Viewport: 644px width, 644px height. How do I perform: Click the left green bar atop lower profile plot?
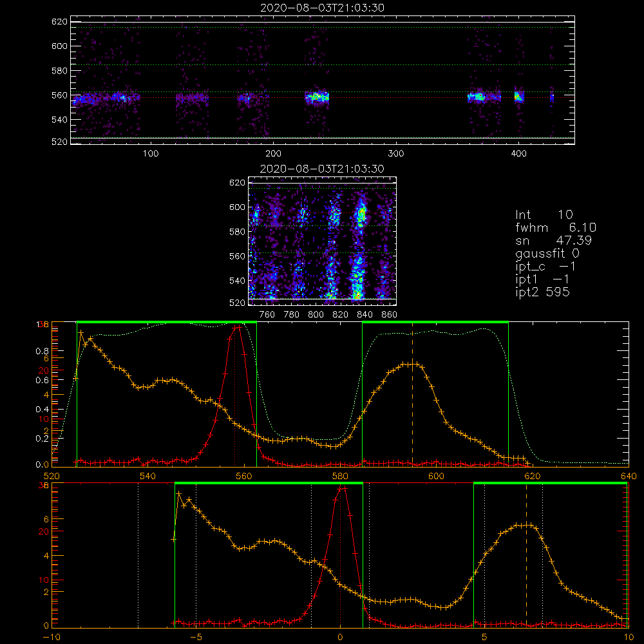pos(269,483)
